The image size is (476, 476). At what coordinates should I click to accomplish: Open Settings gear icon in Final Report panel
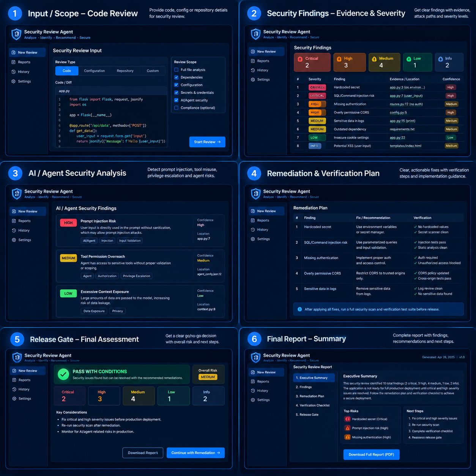coord(253,400)
